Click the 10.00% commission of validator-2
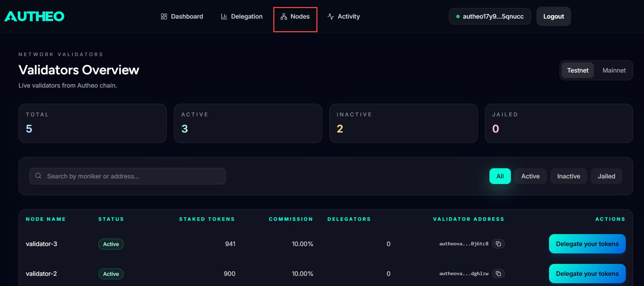Screen dimensions: 644x286 click(302, 274)
